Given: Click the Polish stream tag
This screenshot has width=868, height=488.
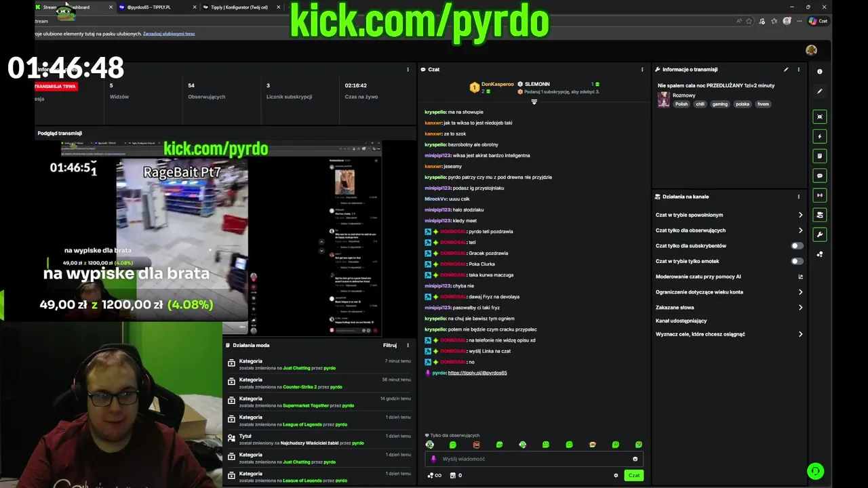Looking at the screenshot, I should tap(682, 104).
